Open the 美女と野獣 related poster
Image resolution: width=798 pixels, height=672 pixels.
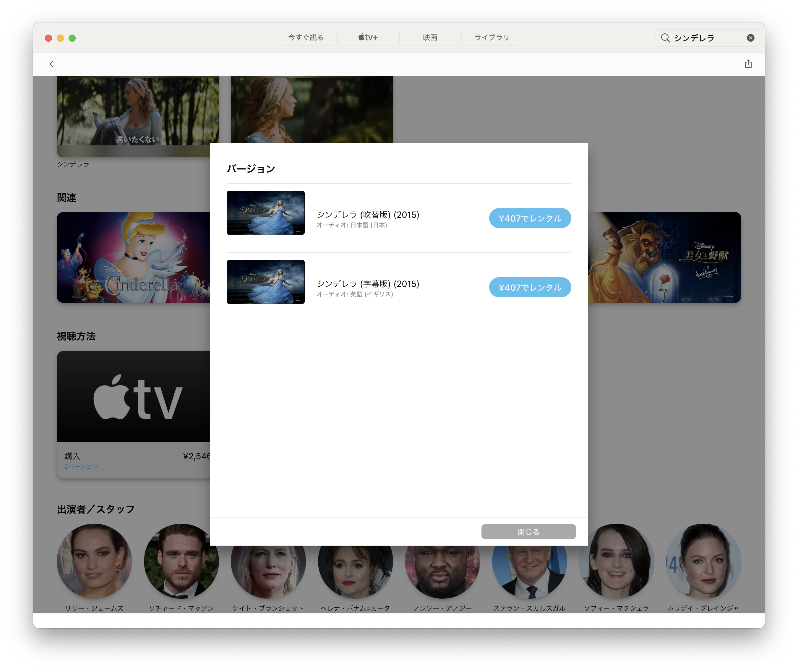664,257
